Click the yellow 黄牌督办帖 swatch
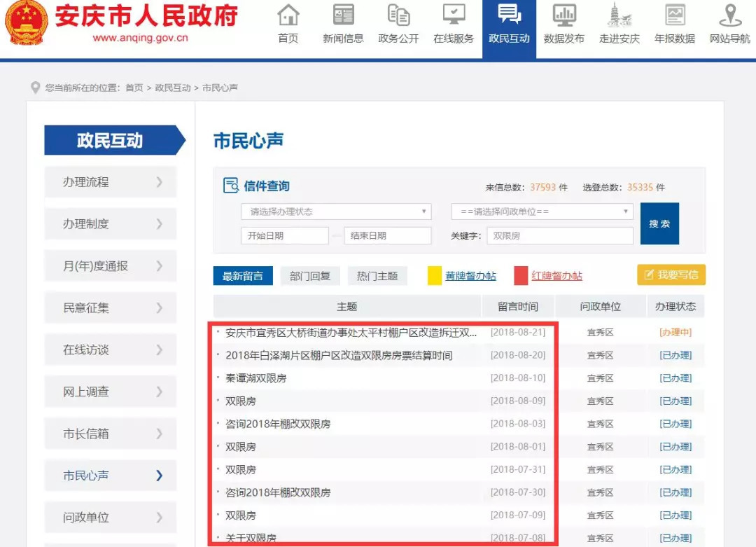 [434, 276]
